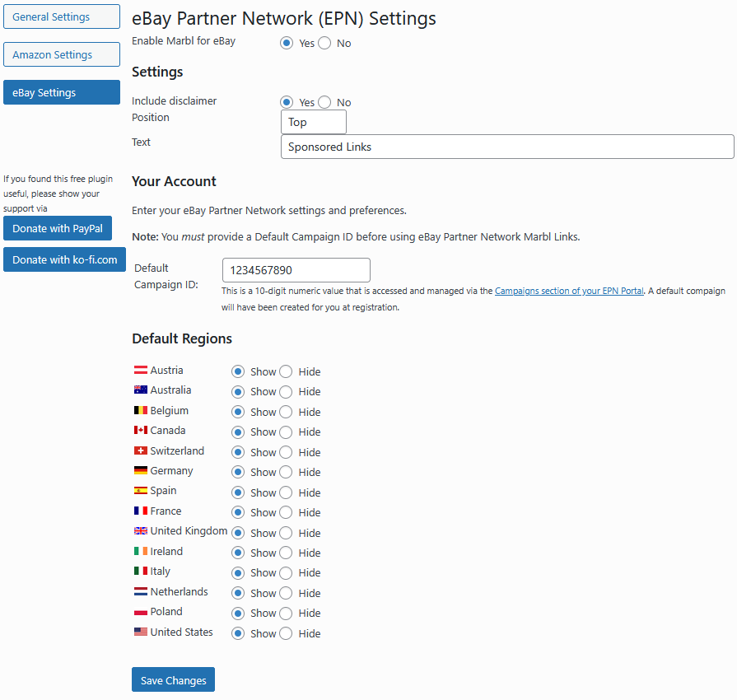The image size is (737, 700).
Task: Click the Save Changes button
Action: click(x=173, y=680)
